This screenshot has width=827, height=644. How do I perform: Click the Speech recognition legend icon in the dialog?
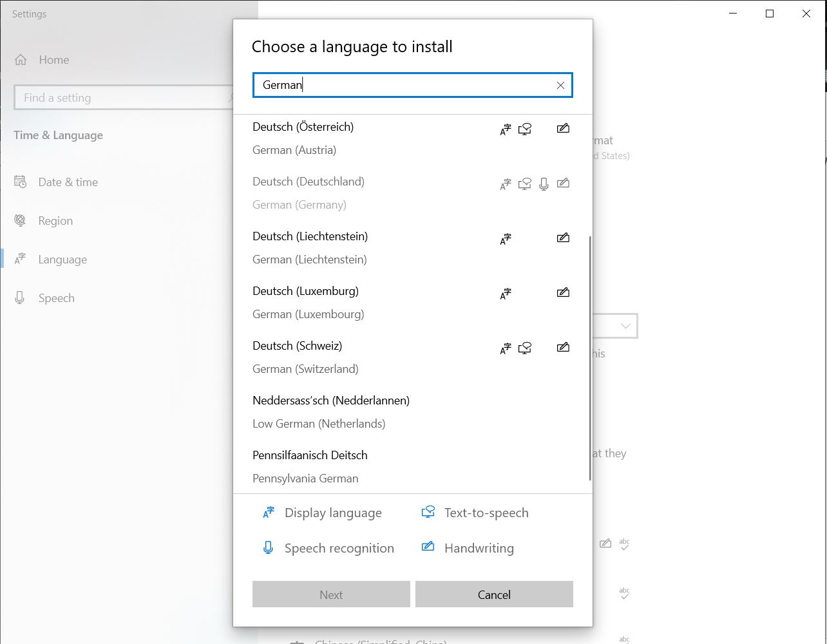pos(268,547)
